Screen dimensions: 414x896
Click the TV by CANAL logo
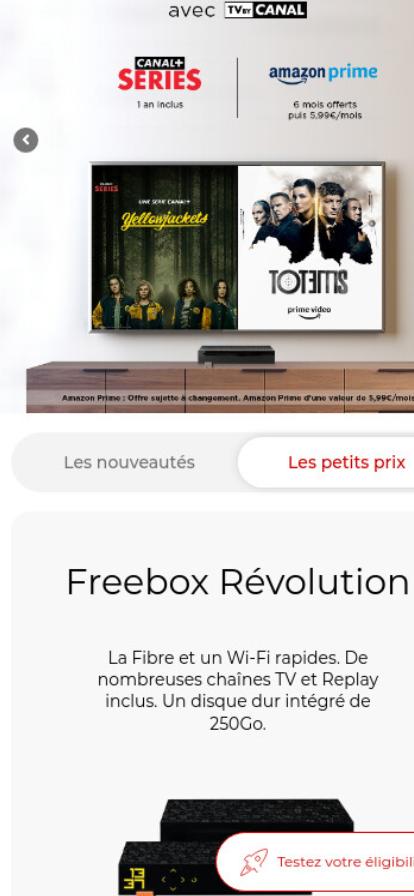tap(265, 10)
